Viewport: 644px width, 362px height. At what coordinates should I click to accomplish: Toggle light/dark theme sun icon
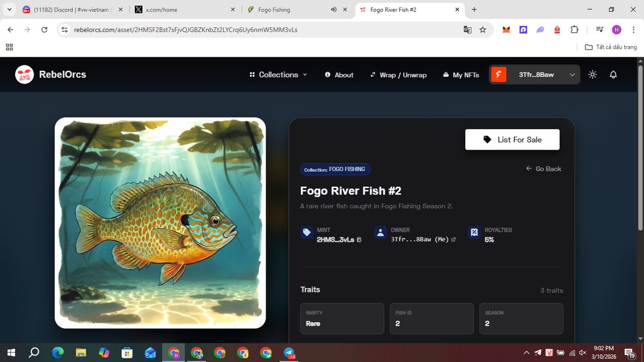click(x=592, y=75)
